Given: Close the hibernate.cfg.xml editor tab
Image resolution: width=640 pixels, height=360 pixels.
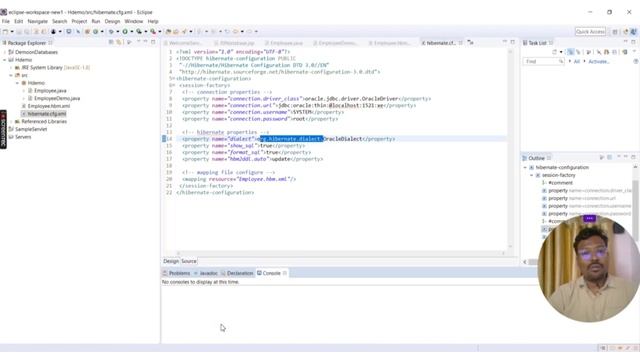Looking at the screenshot, I should coord(460,42).
